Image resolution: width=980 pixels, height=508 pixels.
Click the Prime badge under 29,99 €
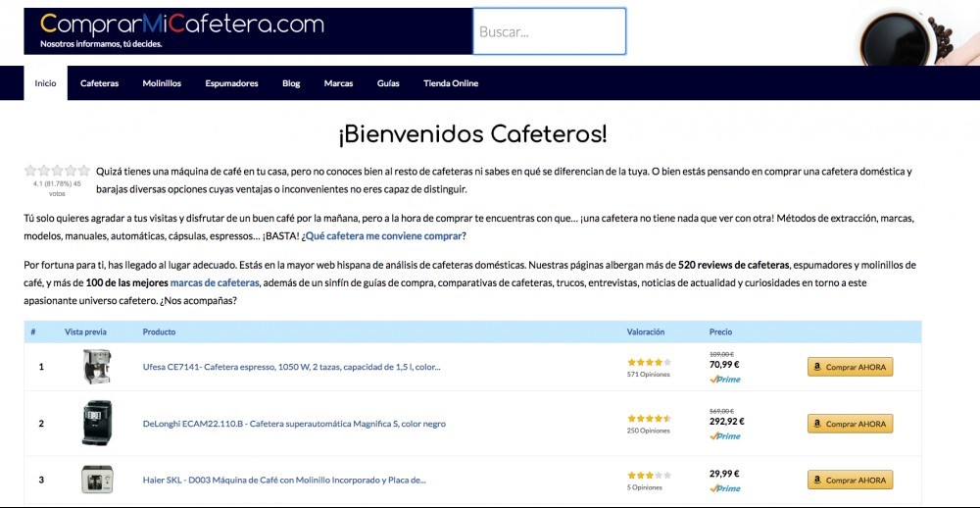[x=725, y=488]
